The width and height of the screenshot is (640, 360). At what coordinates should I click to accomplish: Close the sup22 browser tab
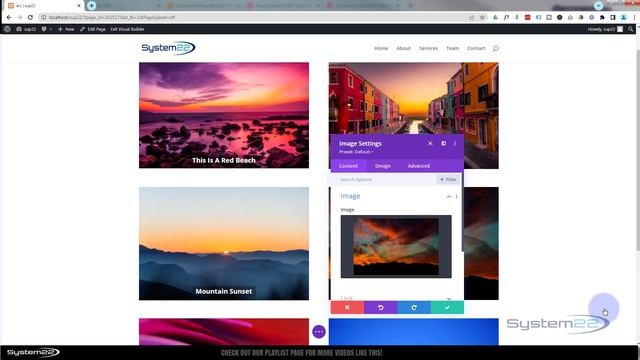coord(79,6)
